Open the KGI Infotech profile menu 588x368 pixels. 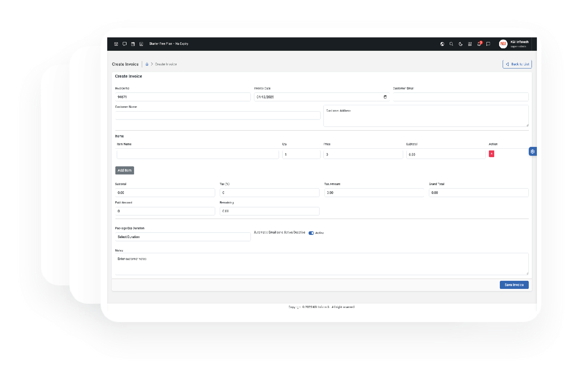[x=514, y=44]
